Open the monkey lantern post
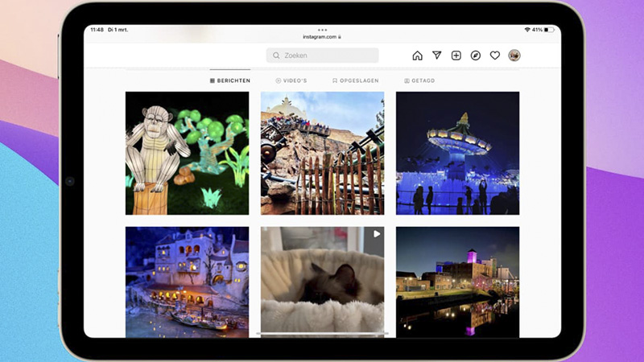The height and width of the screenshot is (362, 644). pyautogui.click(x=187, y=153)
